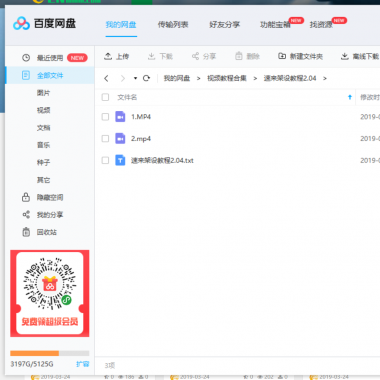This screenshot has height=380, width=380.
Task: Filter files by 图片
Action: click(x=43, y=93)
